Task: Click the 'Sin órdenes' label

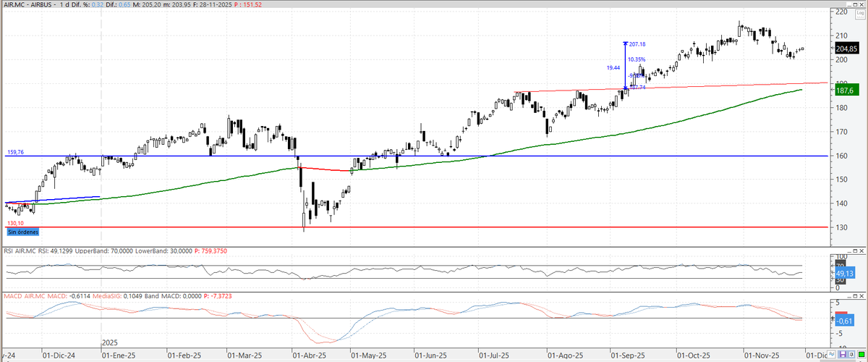Action: coord(22,232)
